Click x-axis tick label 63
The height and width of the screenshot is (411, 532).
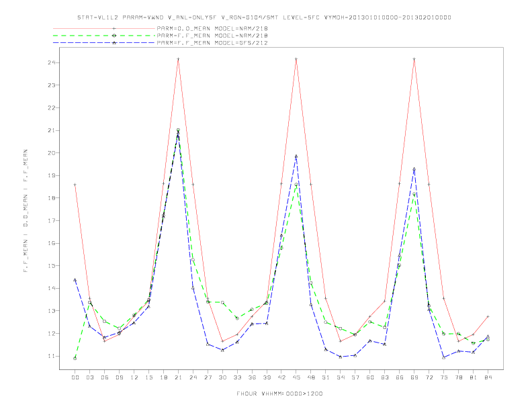coord(385,377)
